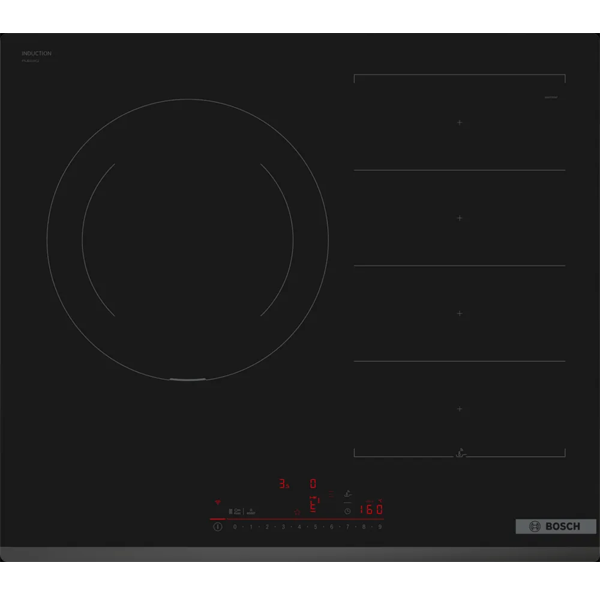Tap the INDUCTION label text

[36, 53]
